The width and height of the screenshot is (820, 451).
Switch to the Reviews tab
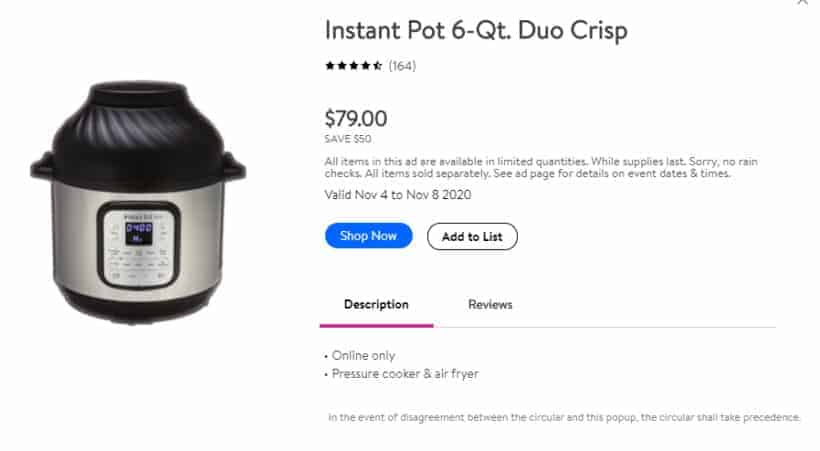pos(490,305)
